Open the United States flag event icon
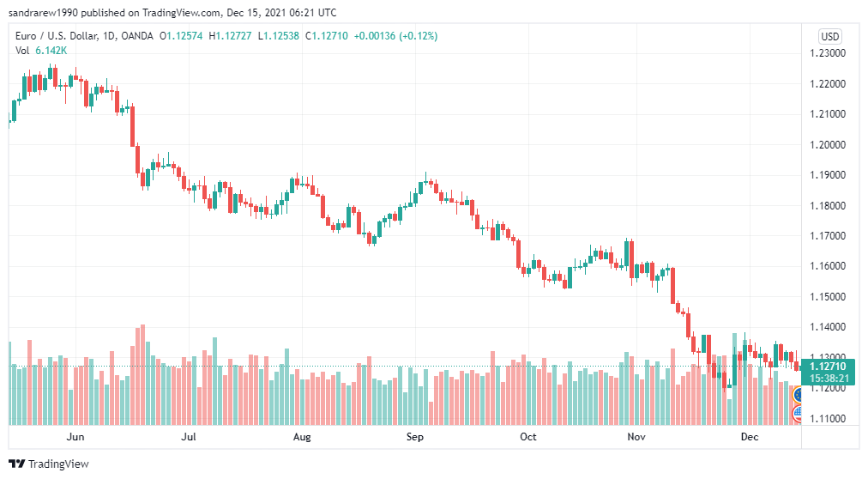 click(x=799, y=413)
